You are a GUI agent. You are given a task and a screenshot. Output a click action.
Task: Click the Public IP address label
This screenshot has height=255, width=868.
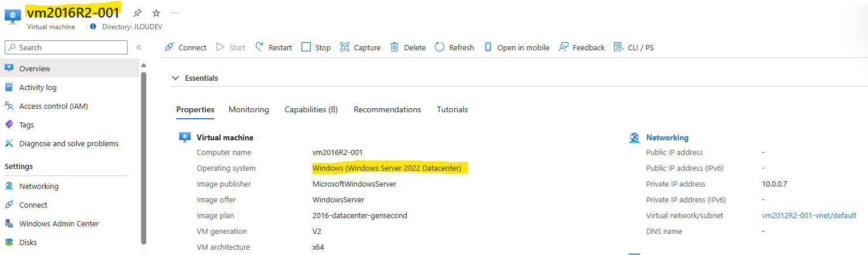(x=674, y=152)
